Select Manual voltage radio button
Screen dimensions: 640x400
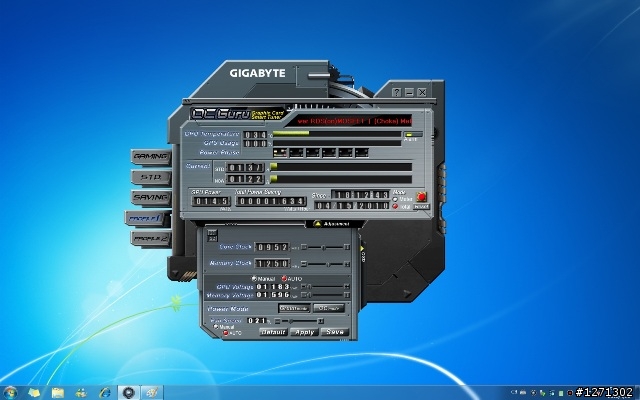pyautogui.click(x=254, y=279)
